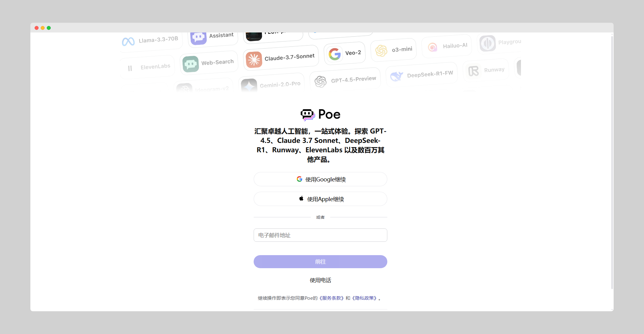Open the 隐私政策 privacy policy link
Image resolution: width=644 pixels, height=334 pixels.
coord(365,298)
